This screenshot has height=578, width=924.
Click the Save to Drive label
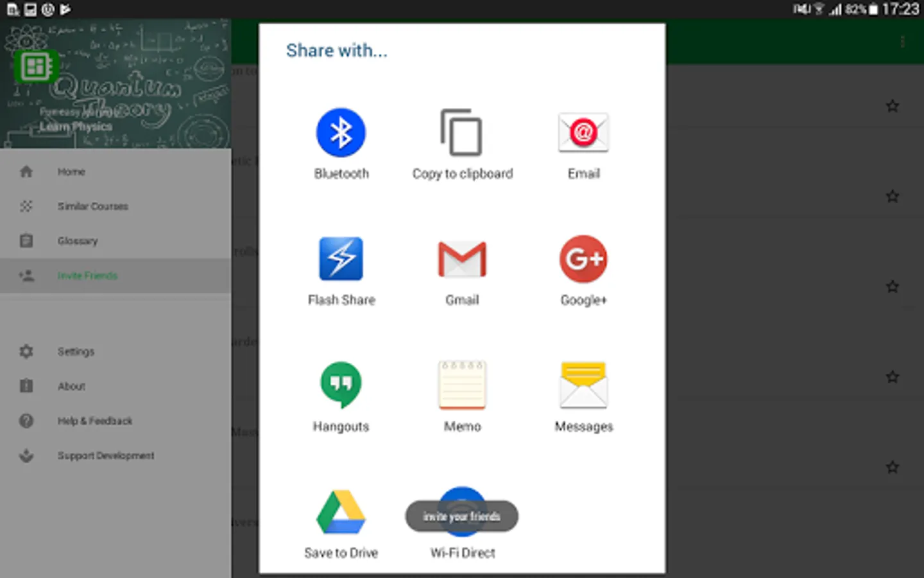pyautogui.click(x=341, y=553)
